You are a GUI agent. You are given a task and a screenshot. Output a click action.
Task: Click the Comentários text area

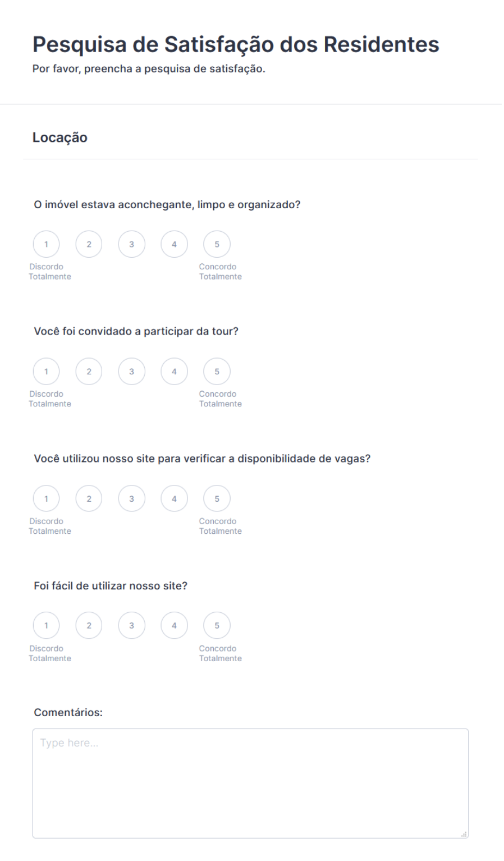[x=250, y=783]
